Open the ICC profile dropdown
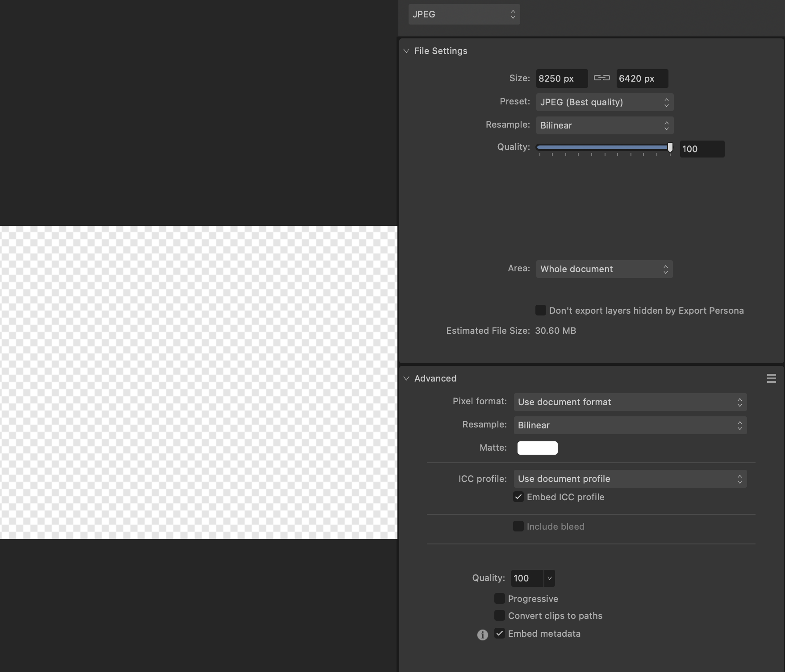Image resolution: width=785 pixels, height=672 pixels. pos(630,479)
